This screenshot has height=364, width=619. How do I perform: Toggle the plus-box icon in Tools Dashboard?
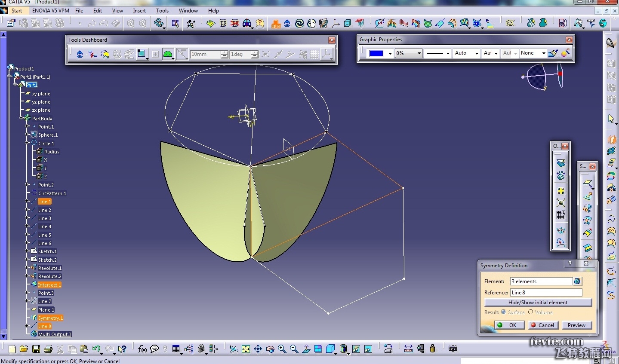(155, 54)
